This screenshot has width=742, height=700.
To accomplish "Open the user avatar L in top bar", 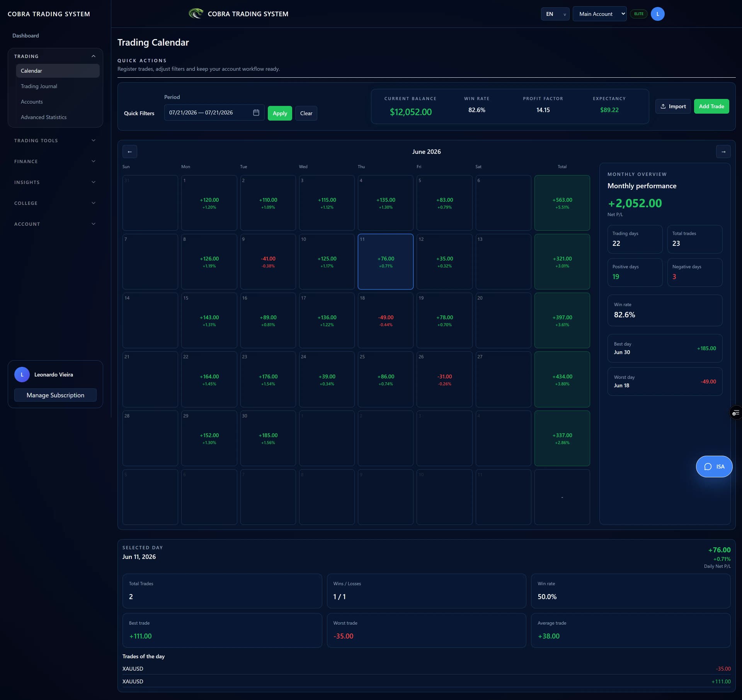I will coord(657,14).
